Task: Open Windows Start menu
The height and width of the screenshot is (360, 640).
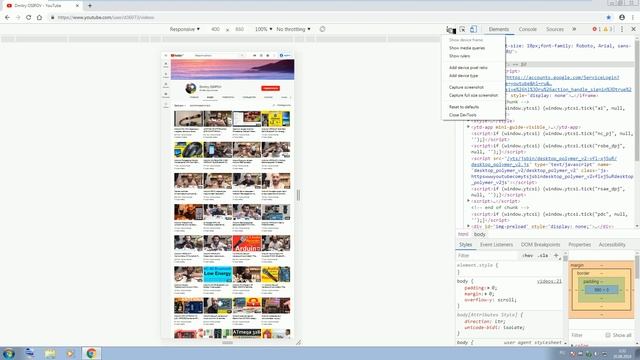Action: pyautogui.click(x=9, y=353)
